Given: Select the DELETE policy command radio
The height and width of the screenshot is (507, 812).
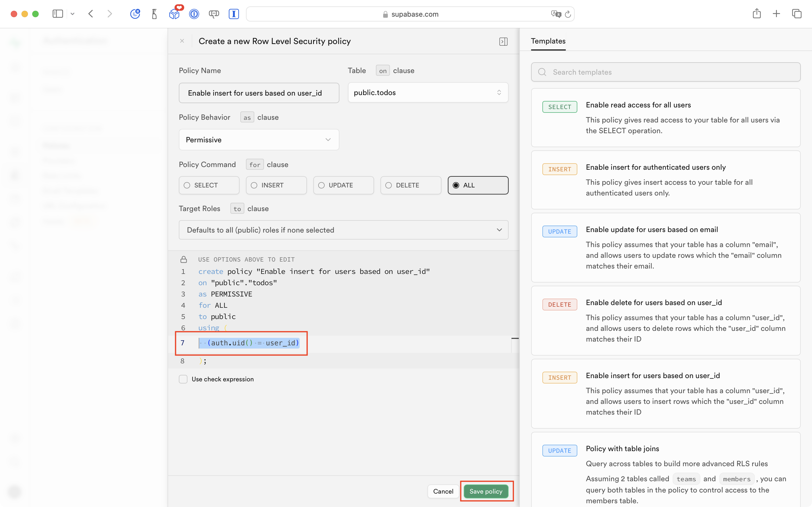Looking at the screenshot, I should (x=410, y=185).
